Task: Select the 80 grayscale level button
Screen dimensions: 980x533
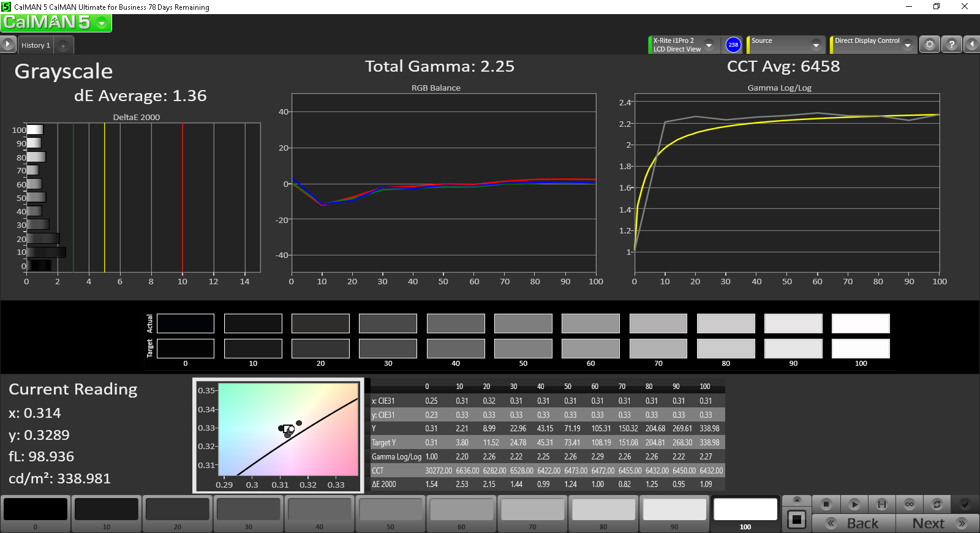Action: (x=603, y=513)
